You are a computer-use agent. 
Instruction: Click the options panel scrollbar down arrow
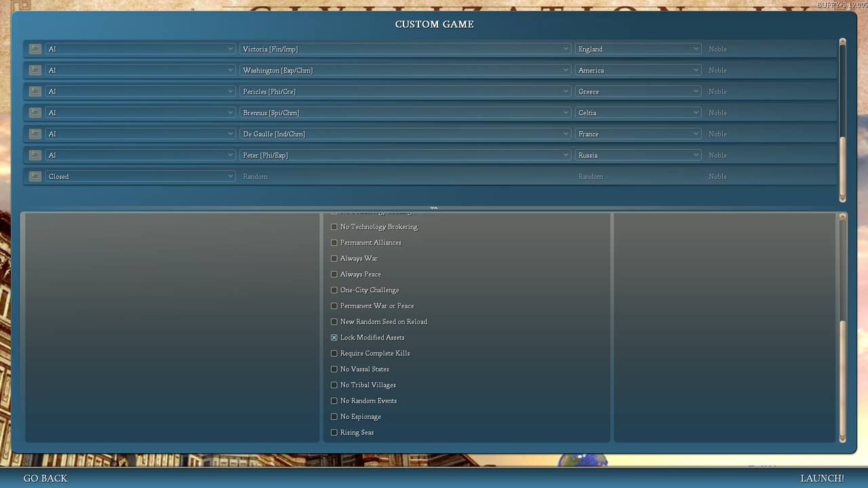[x=843, y=439]
